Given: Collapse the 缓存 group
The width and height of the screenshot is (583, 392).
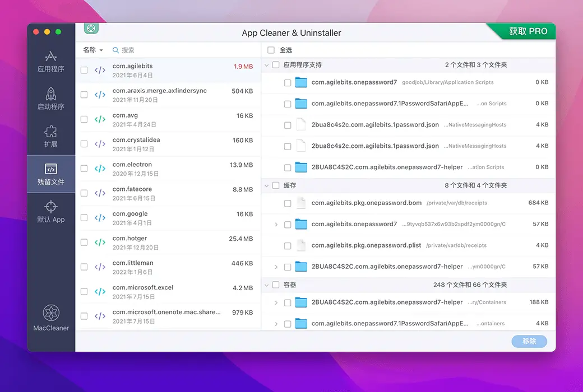Looking at the screenshot, I should [x=267, y=185].
